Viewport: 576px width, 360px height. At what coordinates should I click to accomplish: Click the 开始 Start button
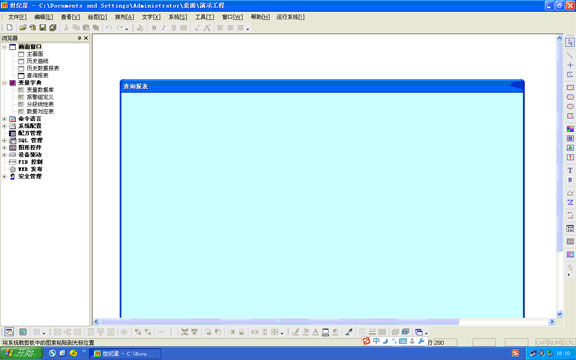pos(22,353)
